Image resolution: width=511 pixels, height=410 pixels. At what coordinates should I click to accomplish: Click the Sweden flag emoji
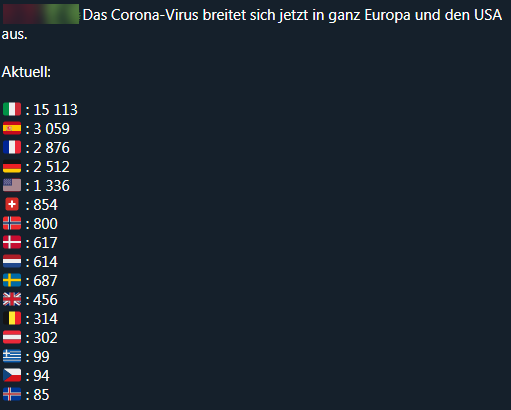[x=12, y=280]
